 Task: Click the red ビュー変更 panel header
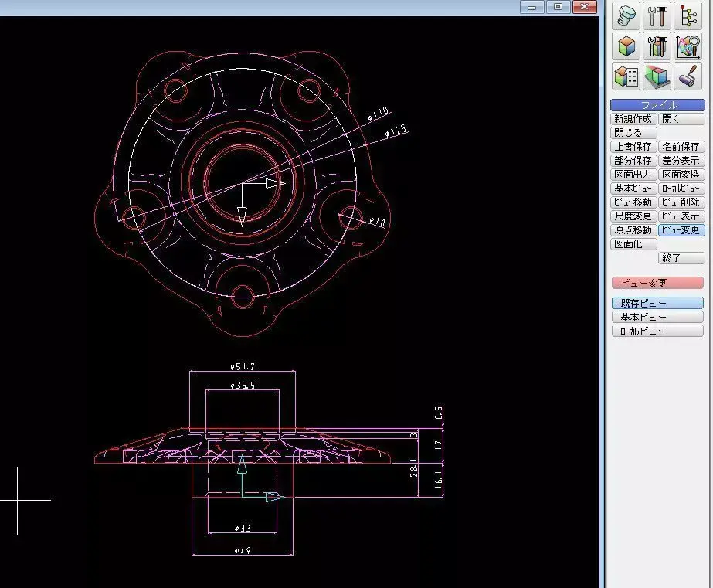tap(657, 284)
